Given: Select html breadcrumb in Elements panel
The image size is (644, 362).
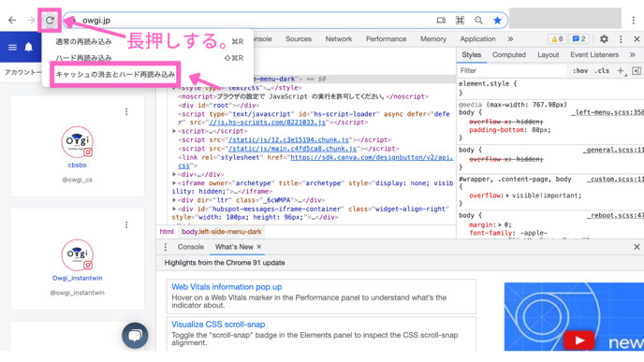Looking at the screenshot, I should (x=167, y=232).
